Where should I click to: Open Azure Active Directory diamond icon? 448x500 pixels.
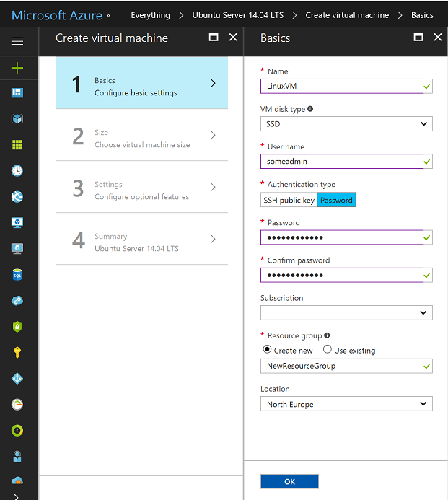(x=17, y=379)
